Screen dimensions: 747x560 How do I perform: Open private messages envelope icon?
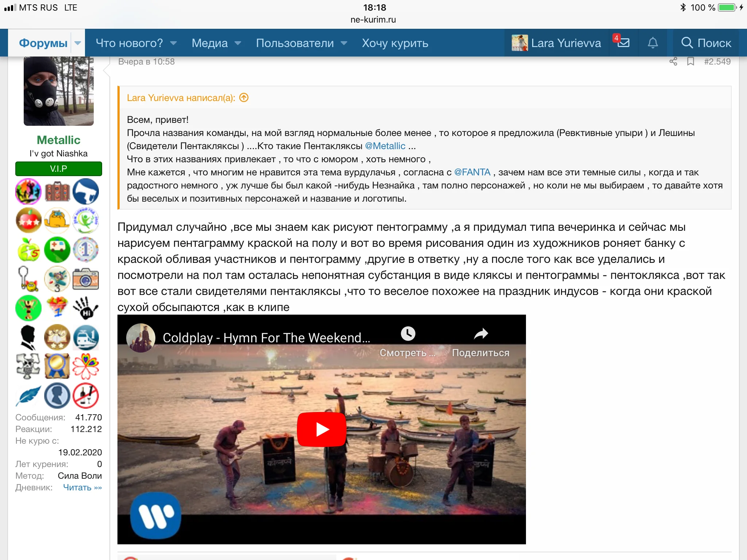pyautogui.click(x=624, y=43)
